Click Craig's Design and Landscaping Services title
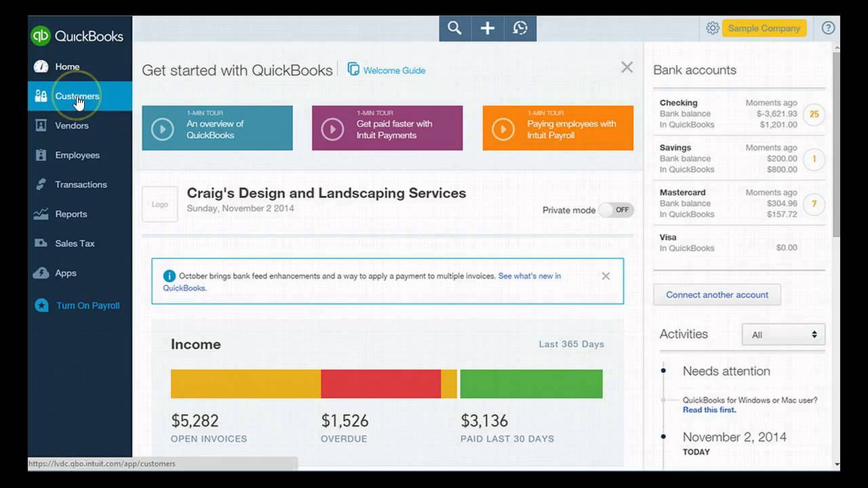Viewport: 868px width, 488px height. point(326,193)
